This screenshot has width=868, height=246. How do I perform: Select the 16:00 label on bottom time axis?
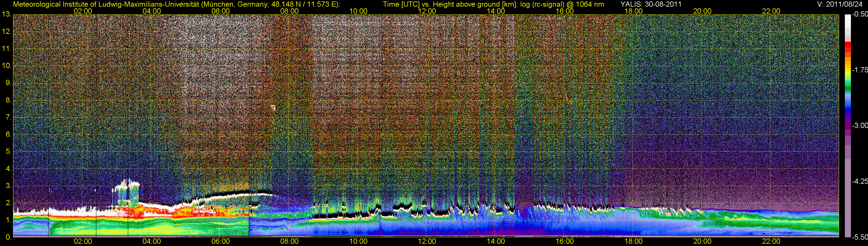point(564,241)
